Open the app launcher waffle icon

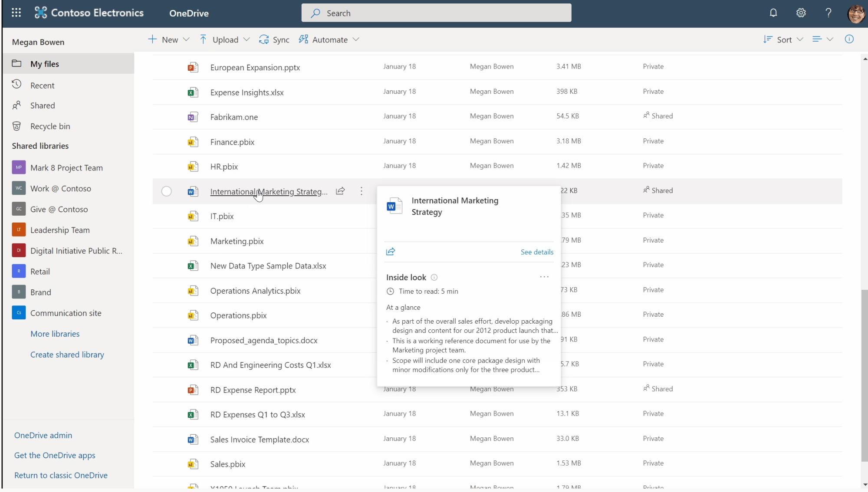(x=16, y=13)
